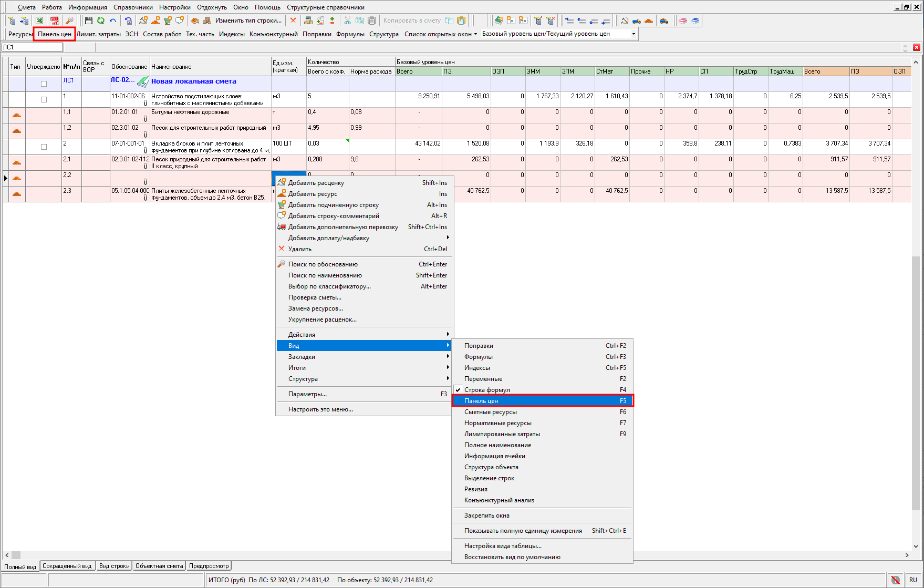Click the ЛС1 name input field
Viewport: 924px width, 588px height.
[32, 47]
